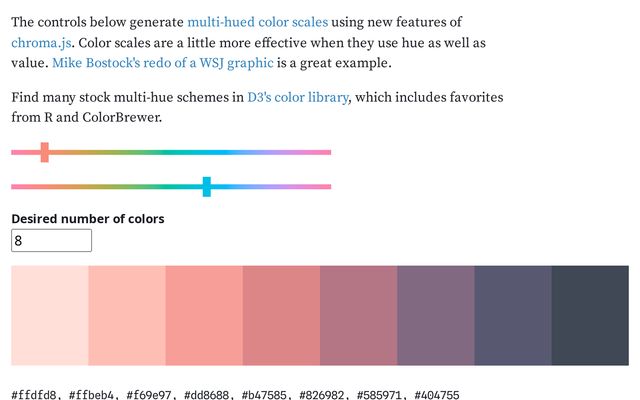Click the purple end of first hue slider

282,152
